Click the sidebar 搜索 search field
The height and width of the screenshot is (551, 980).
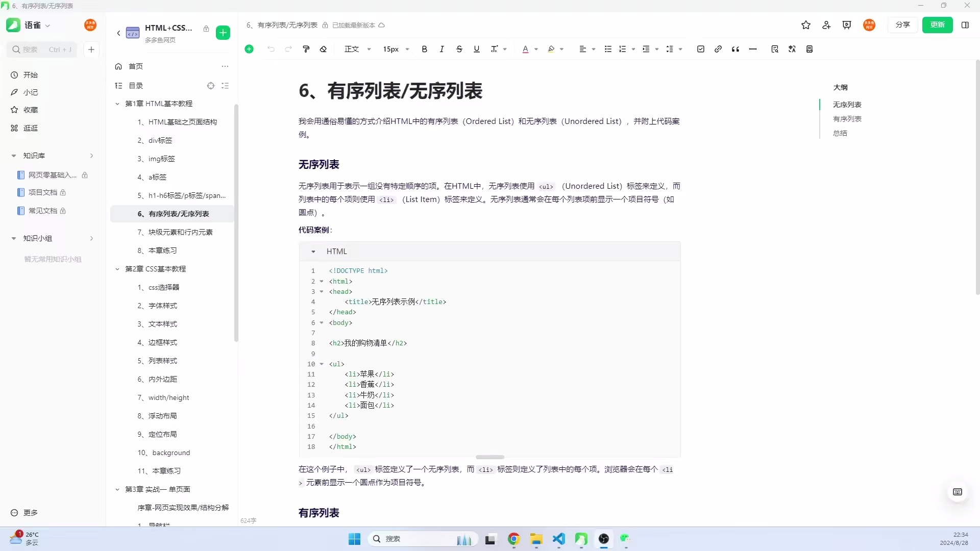pos(42,49)
